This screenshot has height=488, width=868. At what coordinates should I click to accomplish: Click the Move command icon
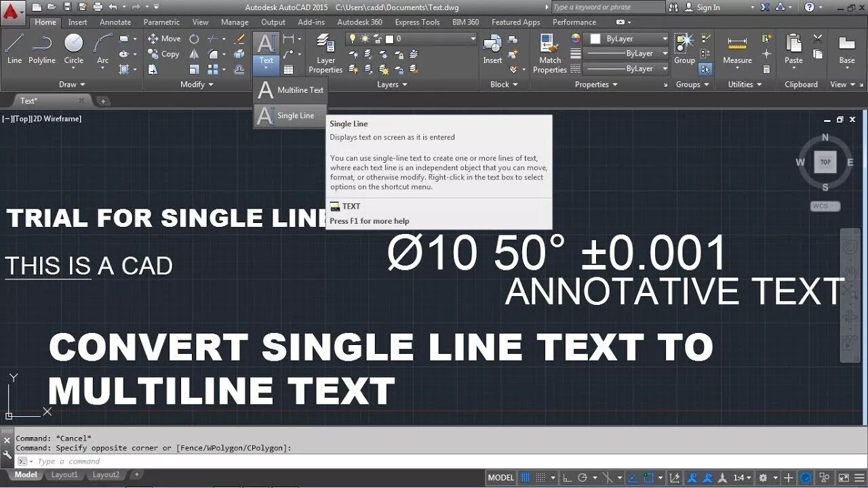153,39
